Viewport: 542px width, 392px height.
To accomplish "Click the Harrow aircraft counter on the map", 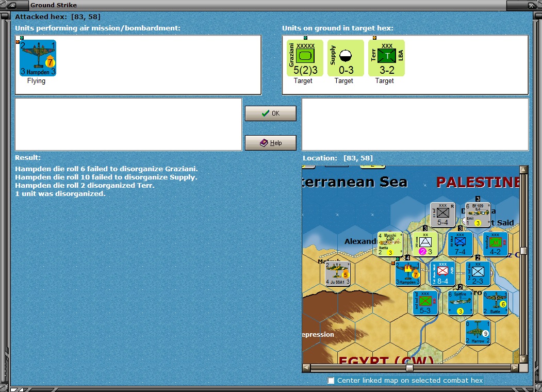I will pos(478,332).
